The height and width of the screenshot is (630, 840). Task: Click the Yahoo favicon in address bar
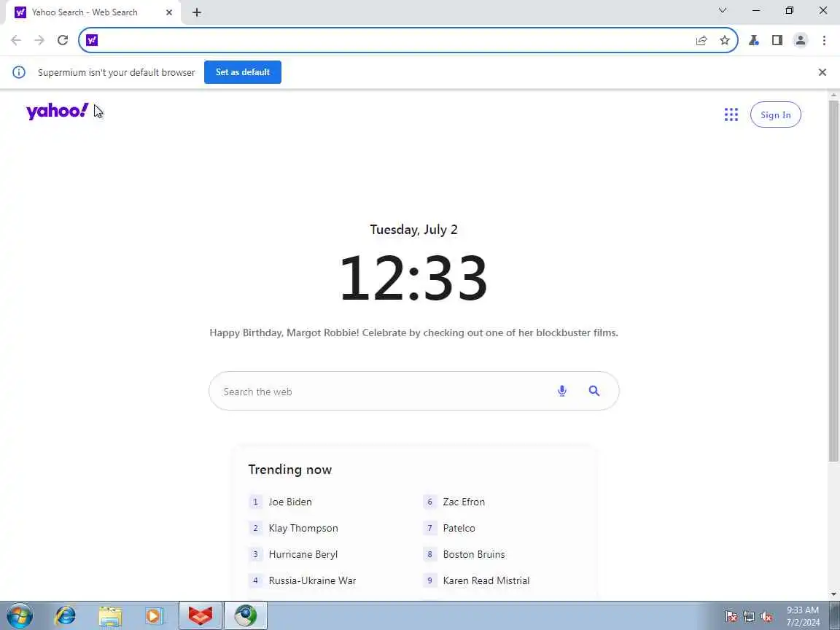point(92,40)
